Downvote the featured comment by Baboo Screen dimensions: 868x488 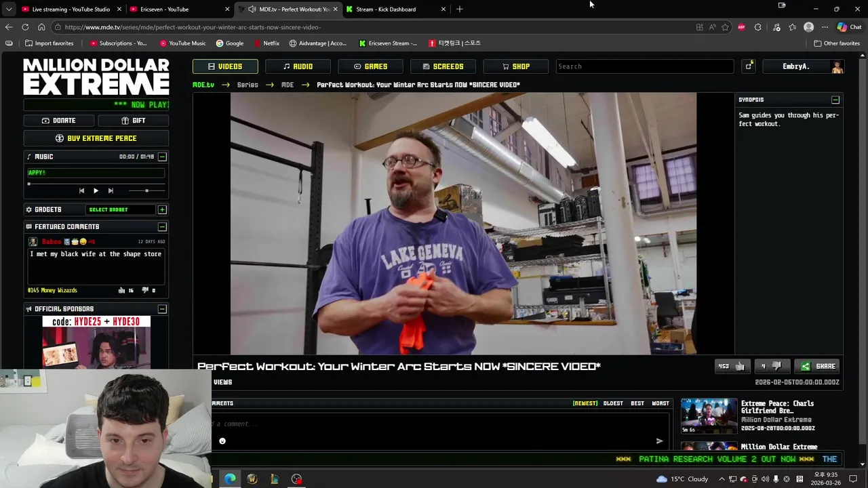145,290
